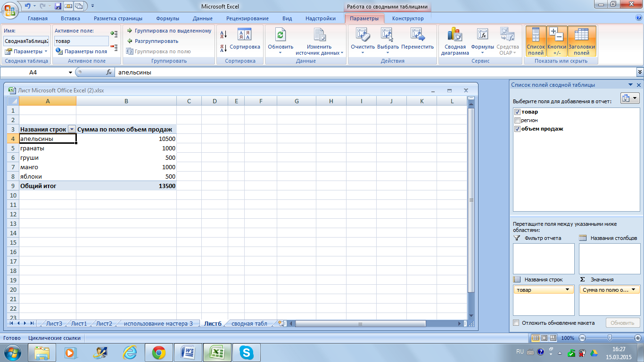644x362 pixels.
Task: Open Параметры поля field settings
Action: pos(82,51)
